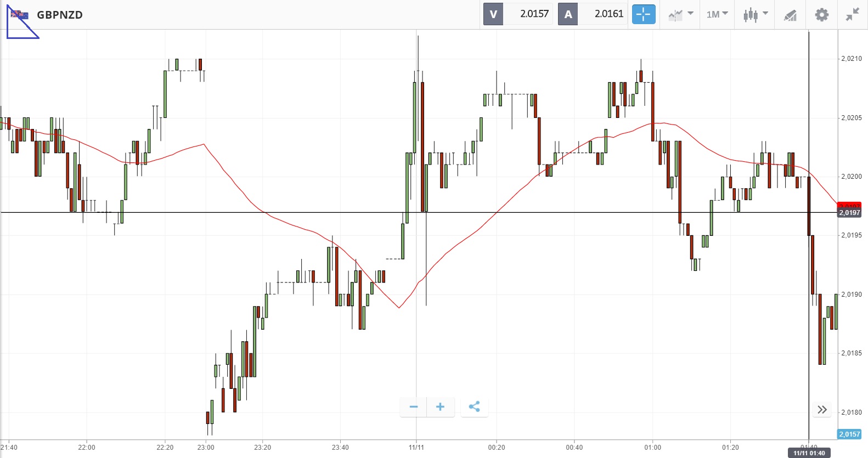Click the 2,0197 crosshair price tag
This screenshot has width=868, height=458.
point(849,212)
